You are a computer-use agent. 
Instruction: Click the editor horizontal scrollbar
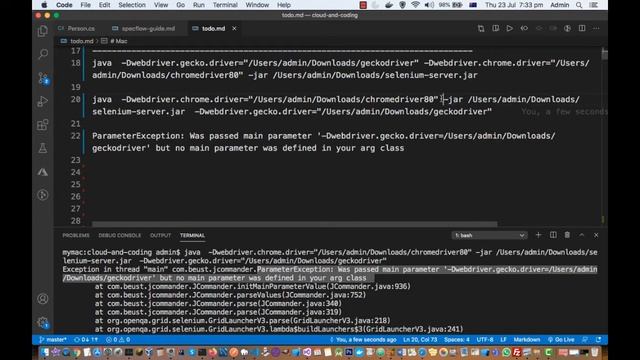[294, 224]
